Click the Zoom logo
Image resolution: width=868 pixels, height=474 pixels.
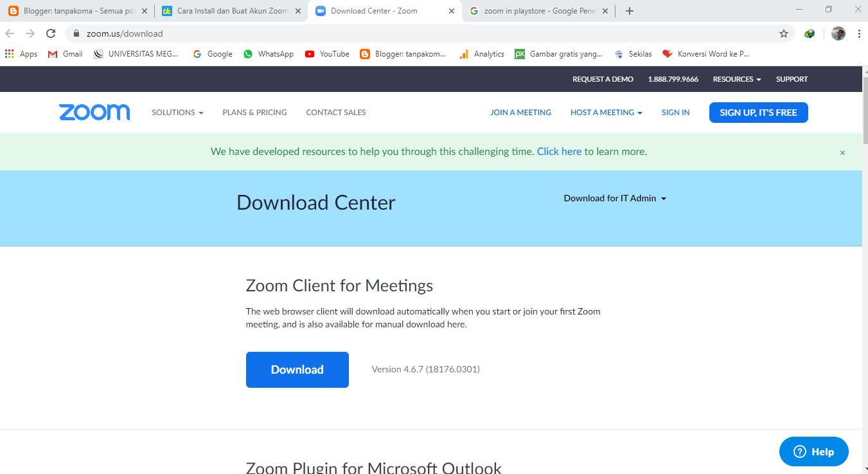94,113
